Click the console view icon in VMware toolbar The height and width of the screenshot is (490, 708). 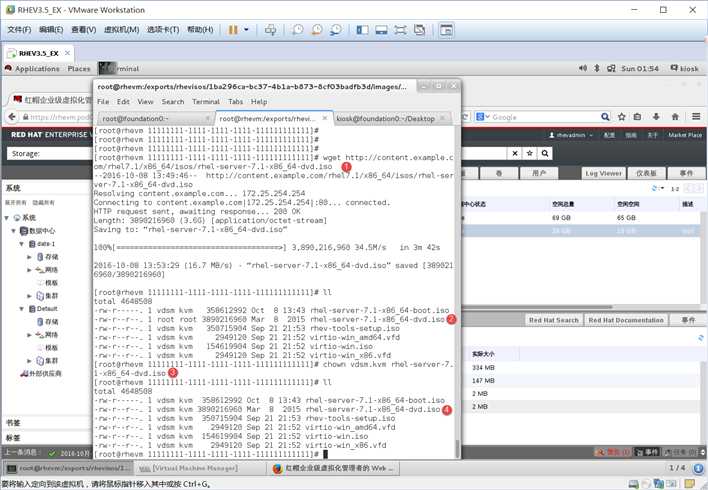click(x=446, y=30)
